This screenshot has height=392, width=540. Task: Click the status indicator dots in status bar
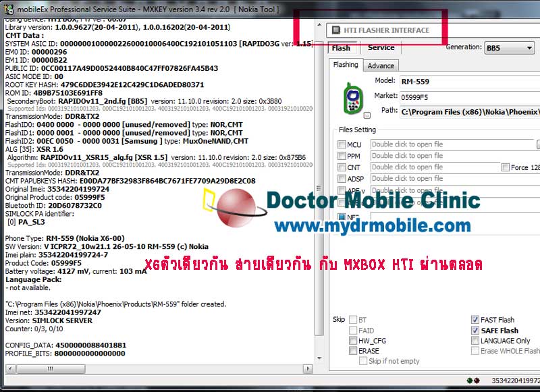(x=473, y=381)
